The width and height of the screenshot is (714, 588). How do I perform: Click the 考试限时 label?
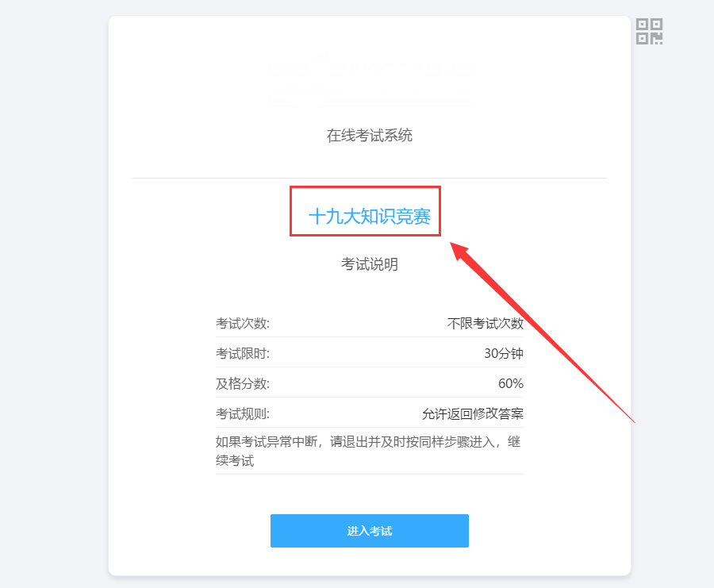coord(242,353)
